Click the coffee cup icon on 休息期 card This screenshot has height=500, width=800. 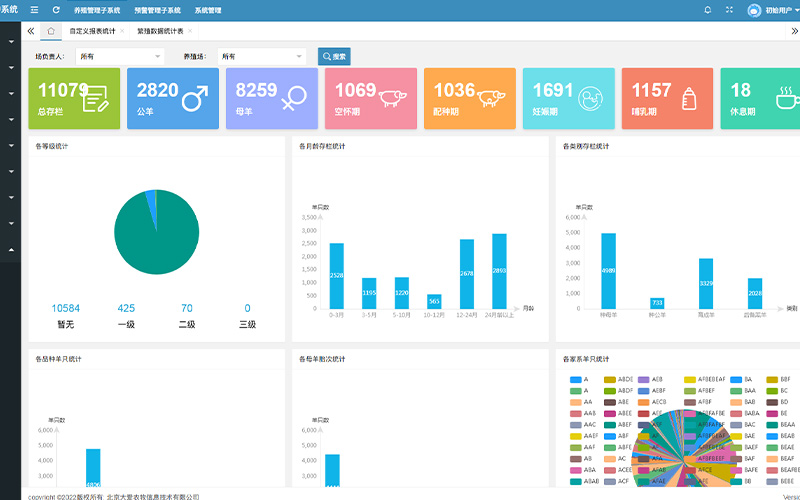[x=786, y=97]
